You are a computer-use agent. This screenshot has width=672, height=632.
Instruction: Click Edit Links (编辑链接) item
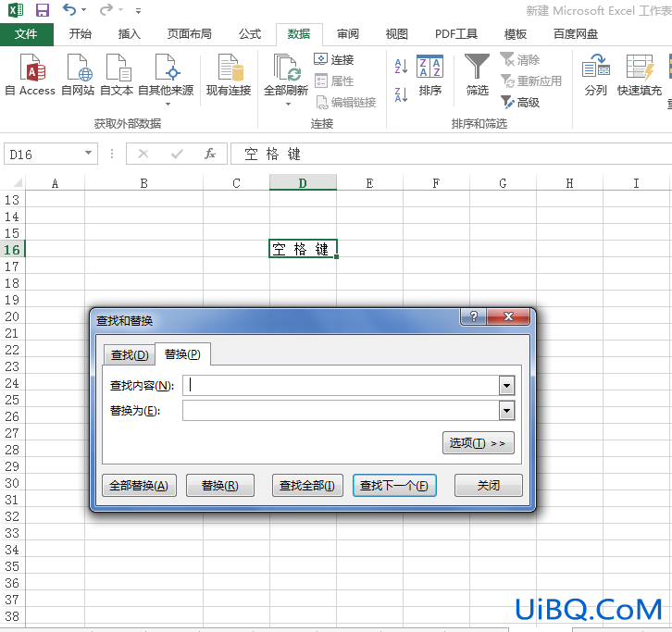pyautogui.click(x=345, y=103)
